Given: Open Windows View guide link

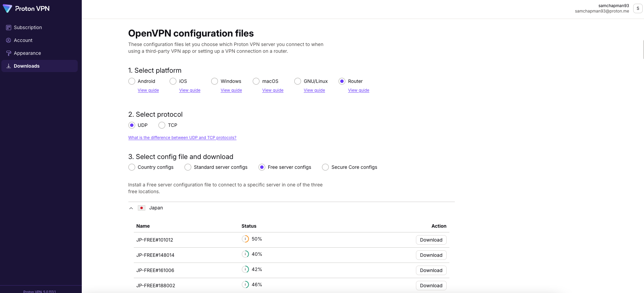Looking at the screenshot, I should [x=231, y=90].
